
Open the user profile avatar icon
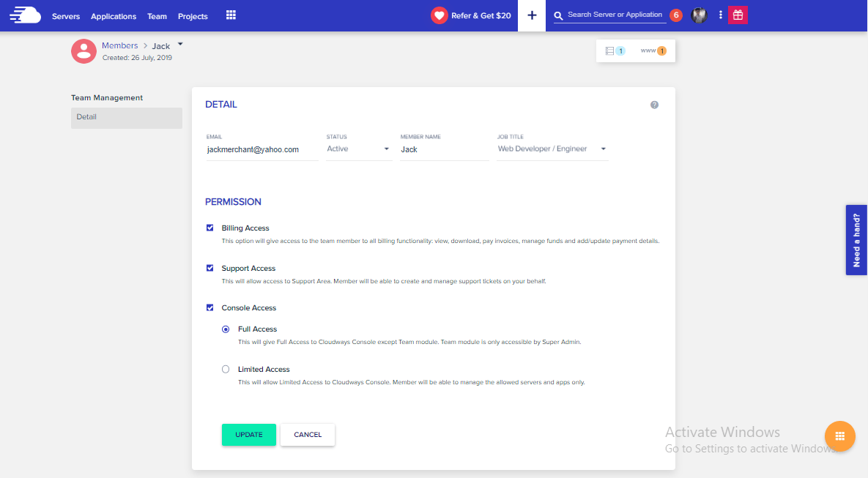[699, 15]
